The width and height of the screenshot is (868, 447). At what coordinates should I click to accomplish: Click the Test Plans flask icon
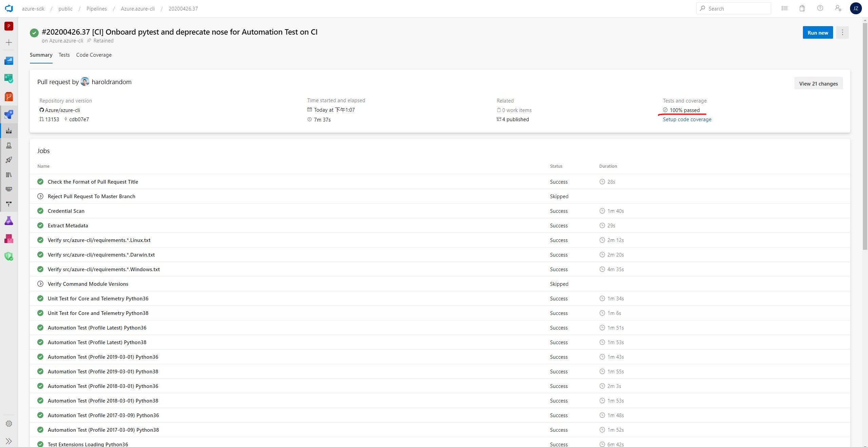pyautogui.click(x=9, y=221)
